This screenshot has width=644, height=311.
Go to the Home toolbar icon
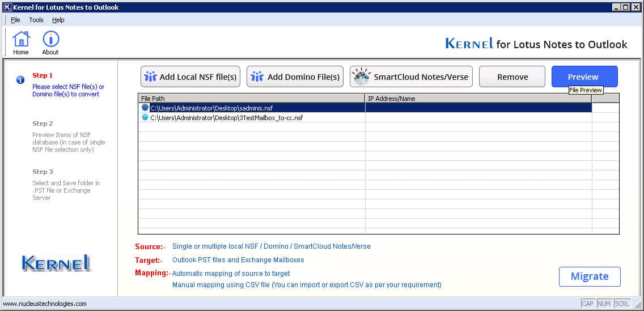21,42
